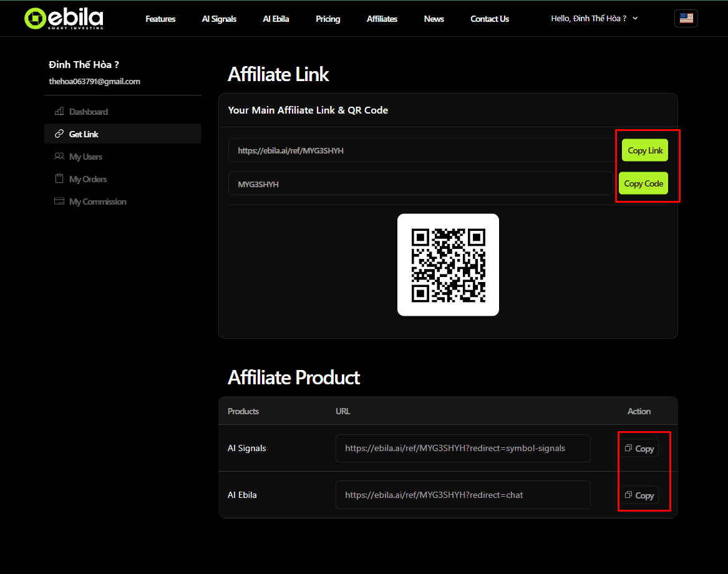Click the Copy Link button

(644, 150)
